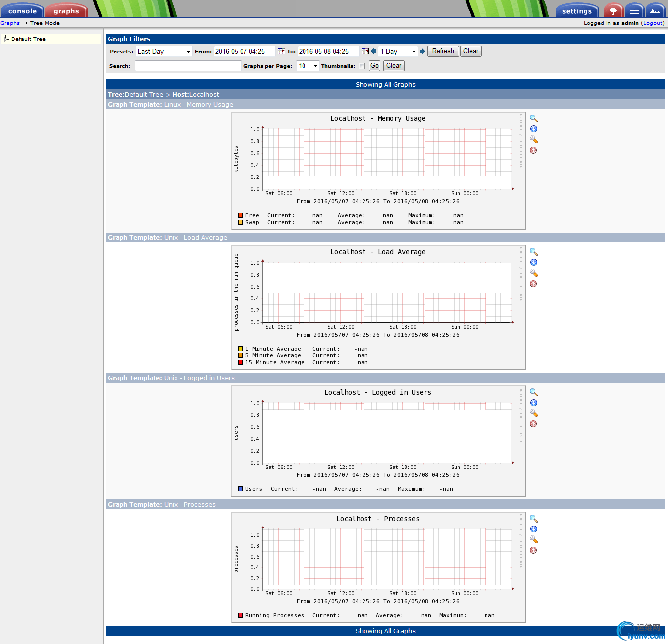
Task: Focus the Search text field
Action: 188,66
